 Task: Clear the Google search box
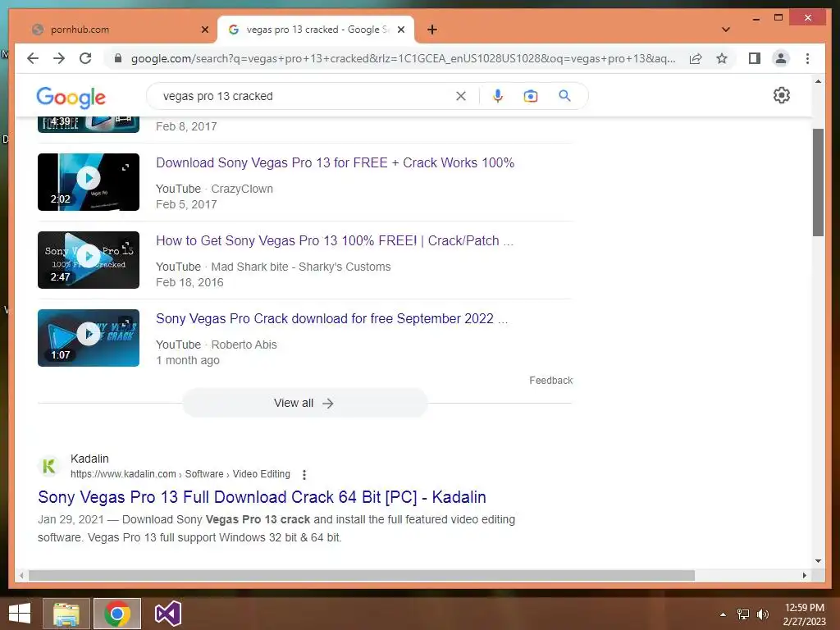tap(461, 96)
